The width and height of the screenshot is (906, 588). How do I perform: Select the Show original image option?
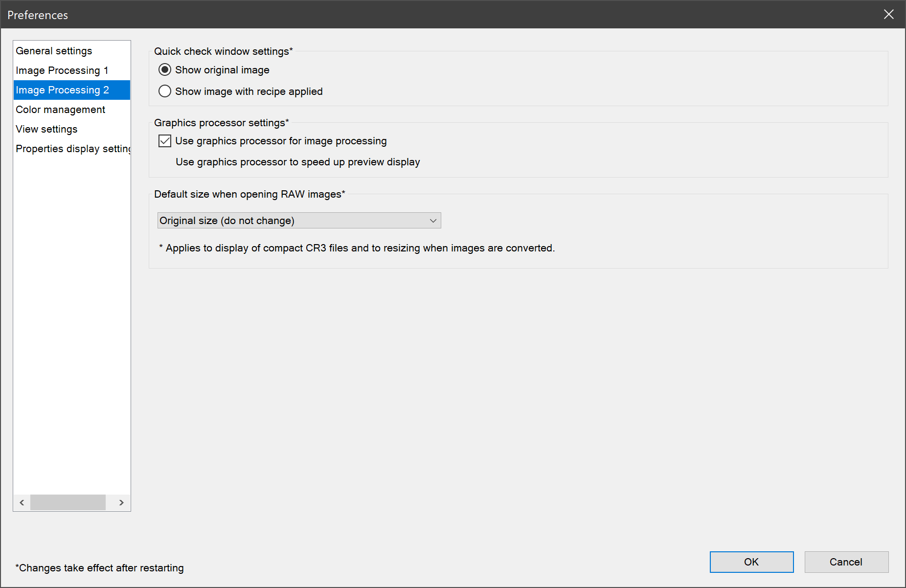point(165,69)
